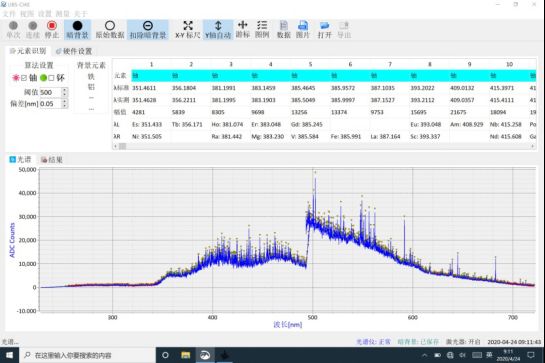
Task: Click table scrollbar left arrow
Action: pyautogui.click(x=115, y=146)
